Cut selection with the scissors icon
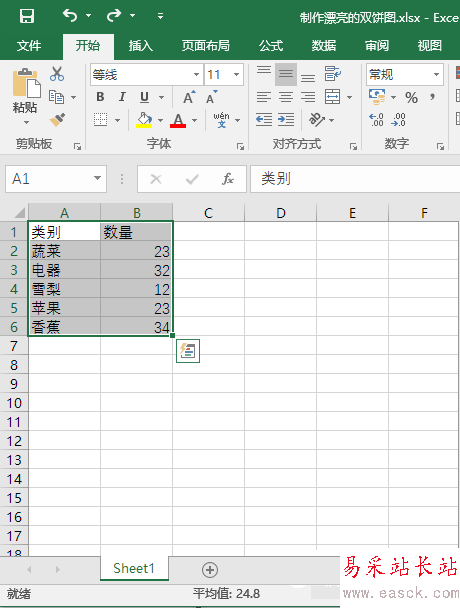 pos(57,74)
